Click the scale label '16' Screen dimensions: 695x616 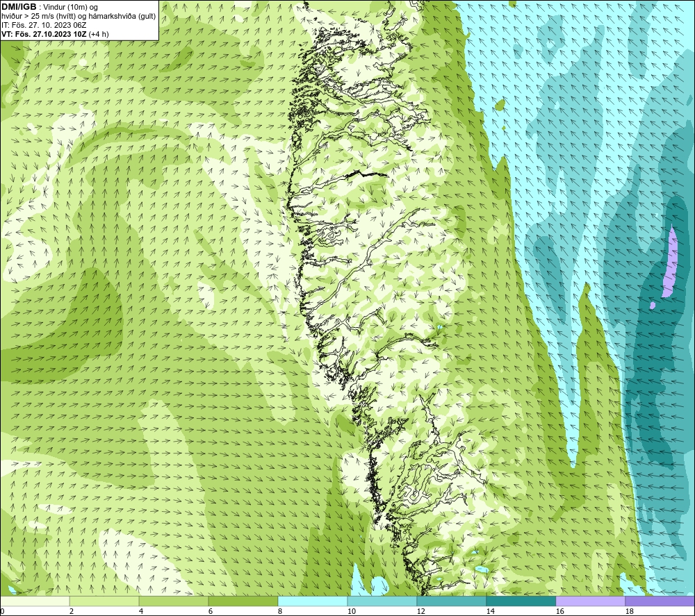[x=560, y=611]
